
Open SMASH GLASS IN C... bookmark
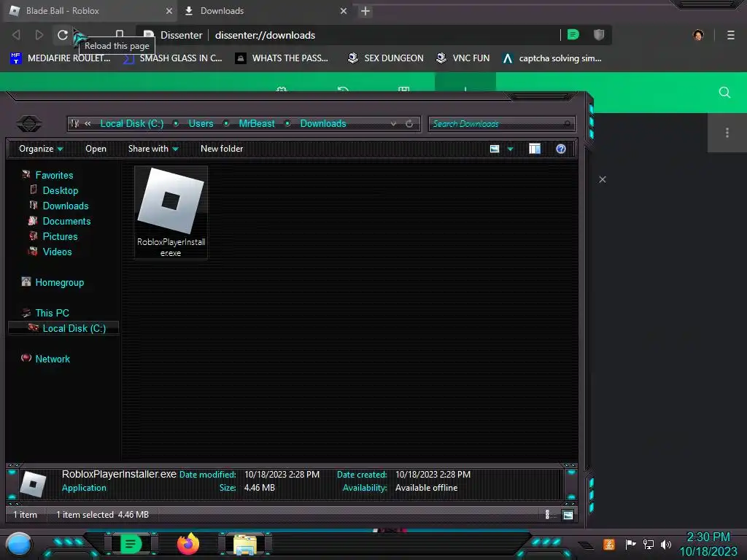[172, 58]
